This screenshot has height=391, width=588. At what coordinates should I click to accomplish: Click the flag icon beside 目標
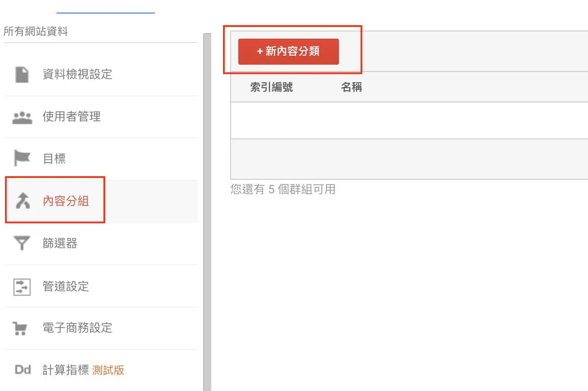coord(22,159)
